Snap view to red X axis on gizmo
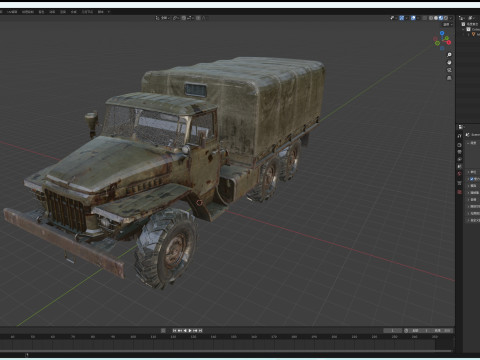480x360 pixels. pyautogui.click(x=449, y=42)
